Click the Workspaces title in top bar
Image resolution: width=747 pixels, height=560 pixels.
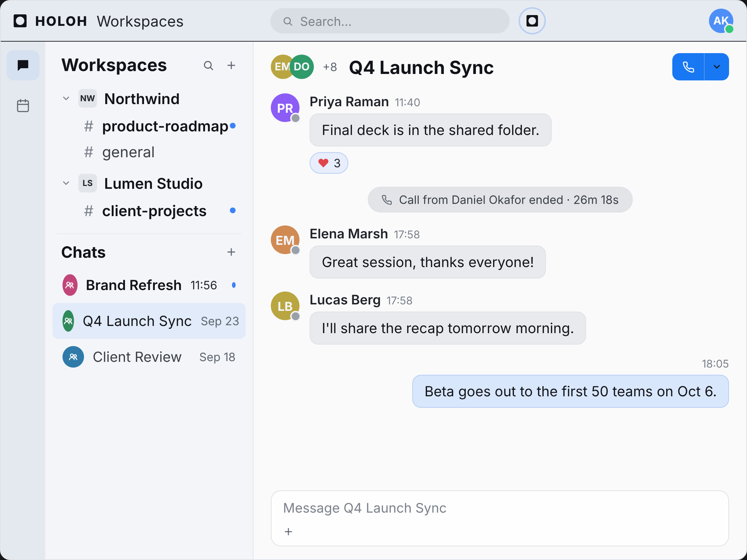pos(140,21)
